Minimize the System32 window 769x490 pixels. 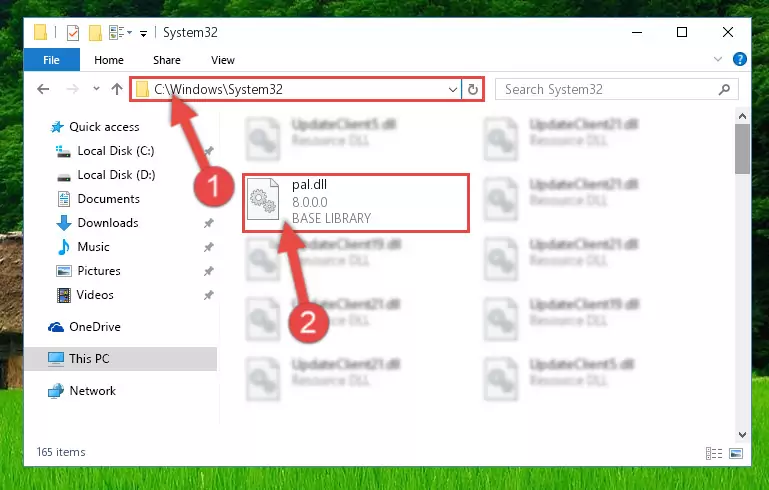pyautogui.click(x=637, y=32)
